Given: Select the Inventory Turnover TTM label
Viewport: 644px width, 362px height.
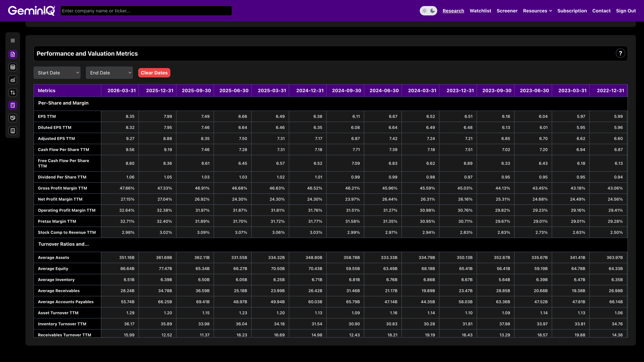Looking at the screenshot, I should [62, 324].
